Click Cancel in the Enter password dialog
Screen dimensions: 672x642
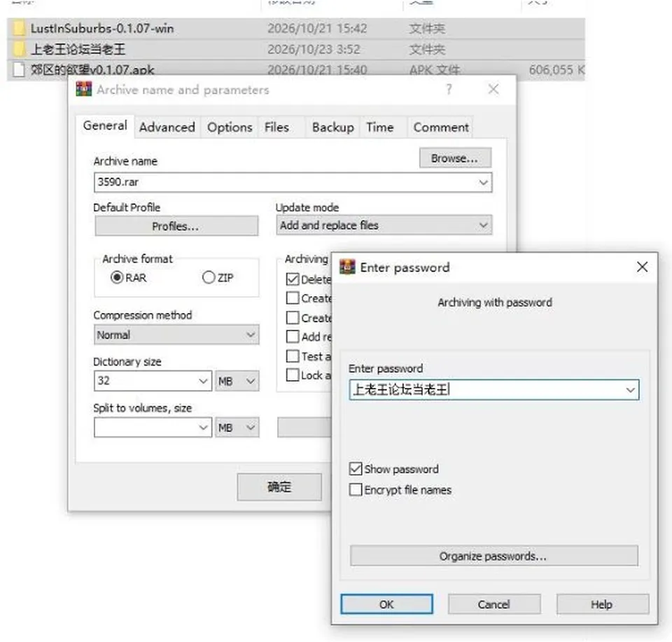(x=494, y=604)
